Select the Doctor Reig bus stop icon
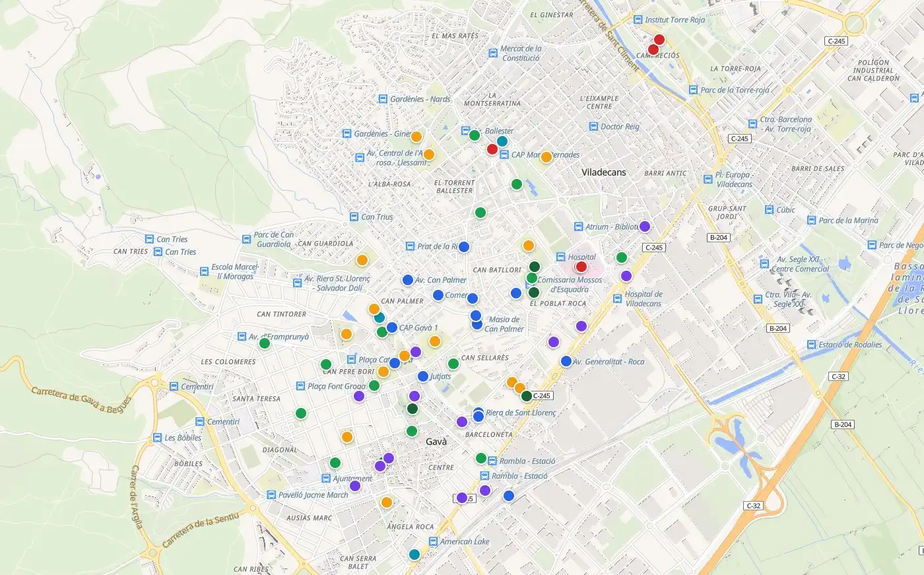This screenshot has height=575, width=924. pyautogui.click(x=593, y=126)
